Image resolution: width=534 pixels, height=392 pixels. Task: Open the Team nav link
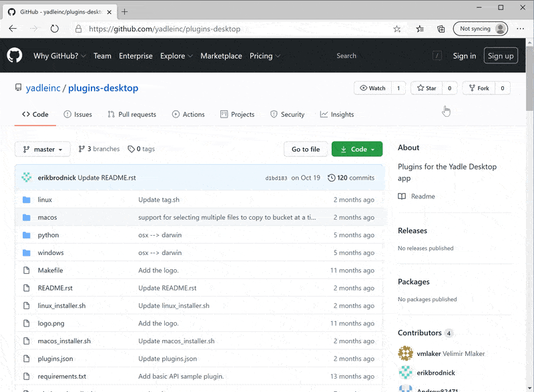(102, 56)
